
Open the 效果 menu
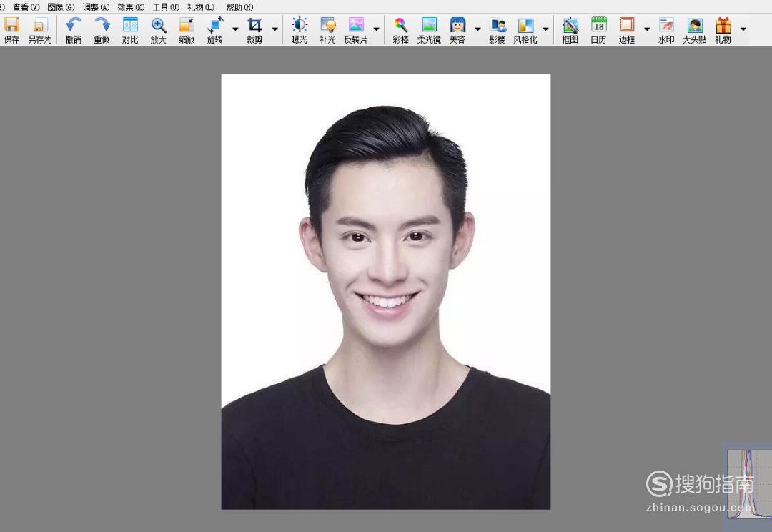[131, 7]
